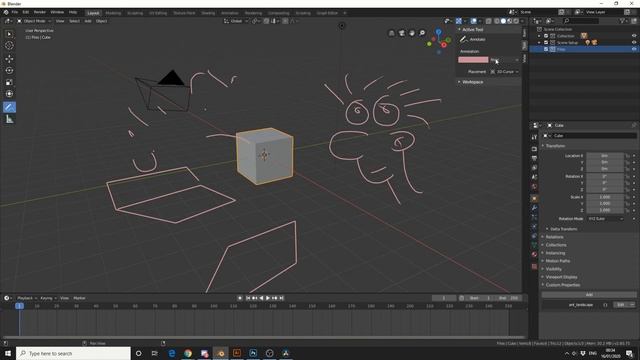Open the Rotation Mode XYZ Euler dropdown
Viewport: 640px width, 360px height.
(606, 219)
